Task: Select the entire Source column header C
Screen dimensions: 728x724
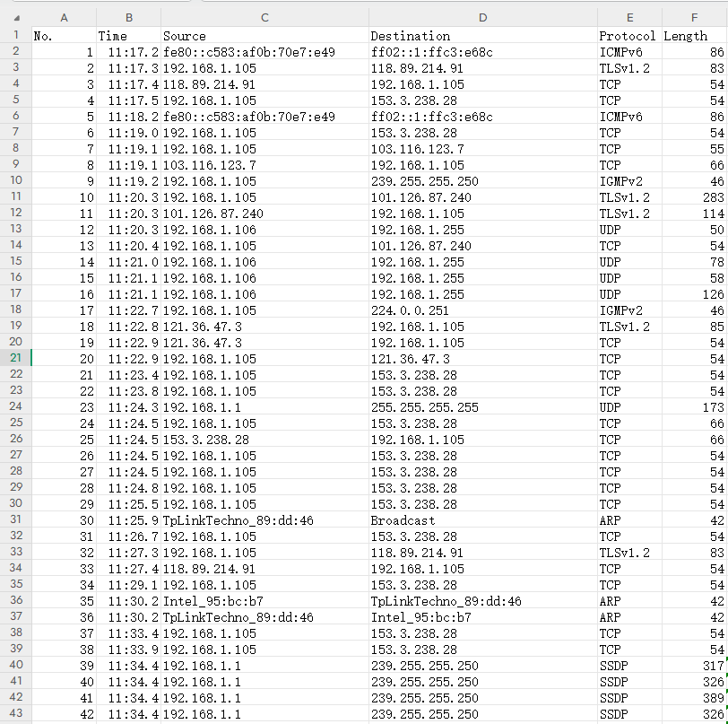Action: [x=264, y=17]
